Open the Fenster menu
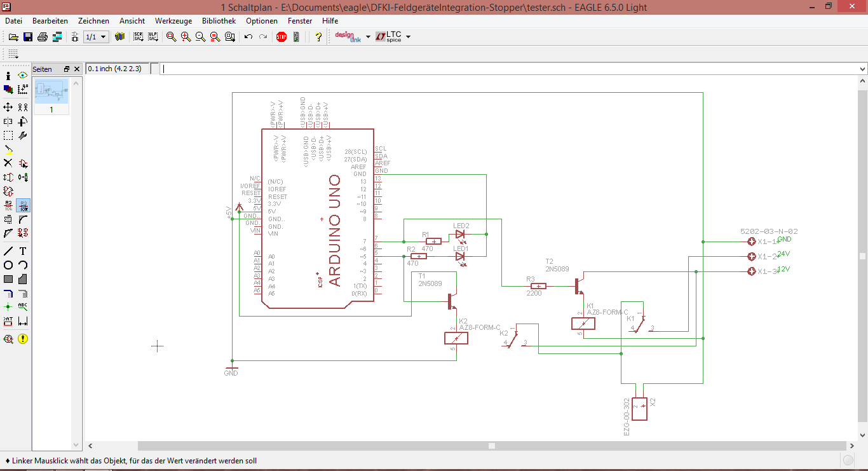 (x=300, y=21)
